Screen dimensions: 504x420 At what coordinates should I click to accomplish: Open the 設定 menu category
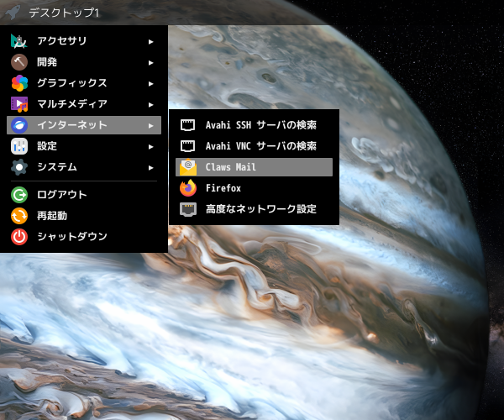pos(84,146)
